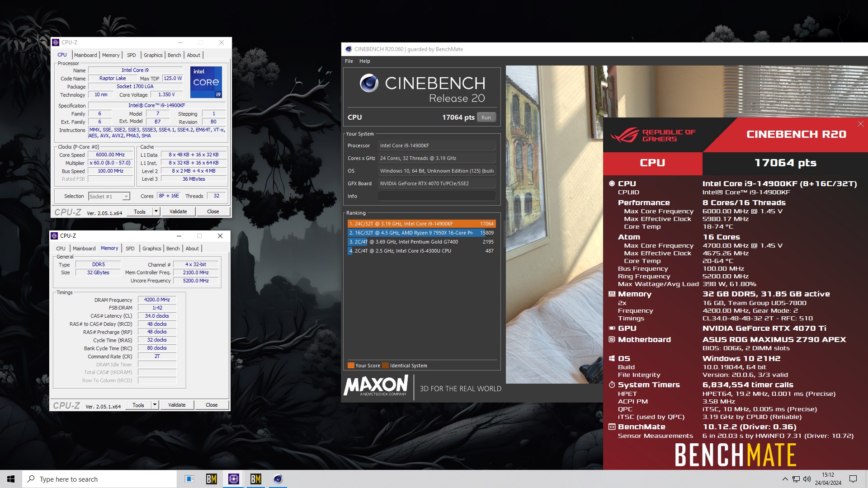
Task: Open the notification center icon
Action: (853, 479)
